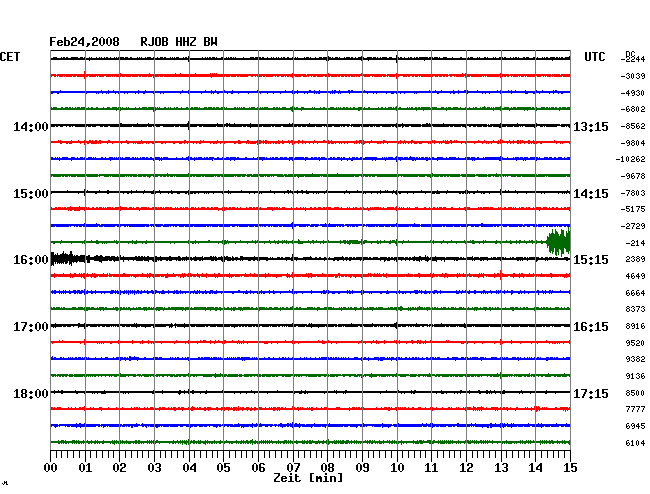The width and height of the screenshot is (650, 494).
Task: Click the DC value 9520
Action: 635,344
